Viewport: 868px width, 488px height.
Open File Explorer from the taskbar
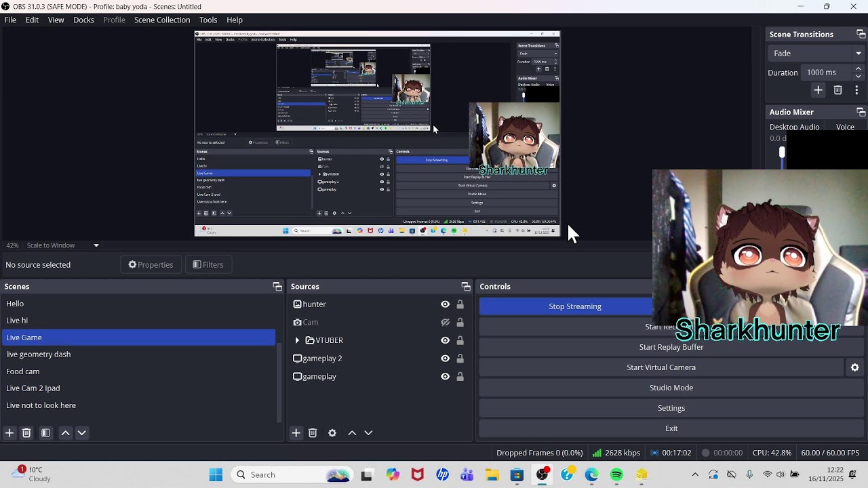tap(492, 474)
